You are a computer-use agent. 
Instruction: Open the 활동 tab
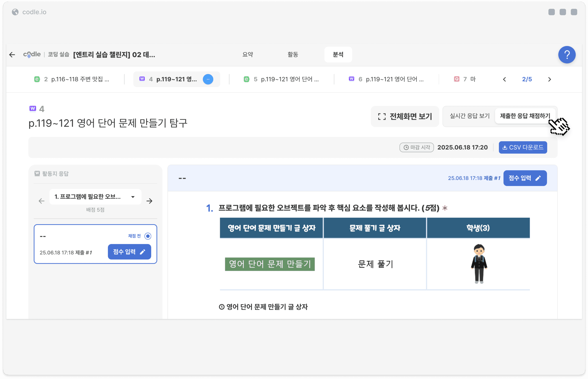coord(293,54)
